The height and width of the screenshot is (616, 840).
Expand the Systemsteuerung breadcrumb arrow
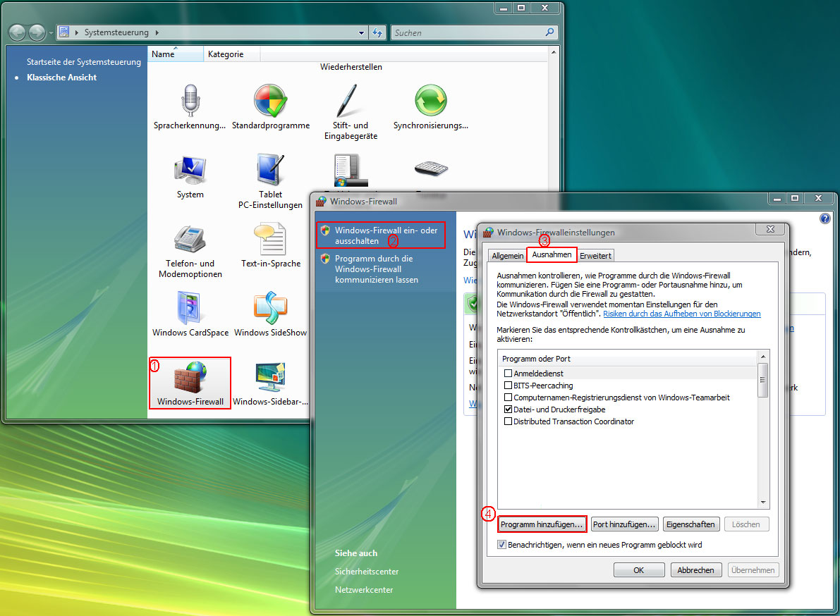pos(157,32)
